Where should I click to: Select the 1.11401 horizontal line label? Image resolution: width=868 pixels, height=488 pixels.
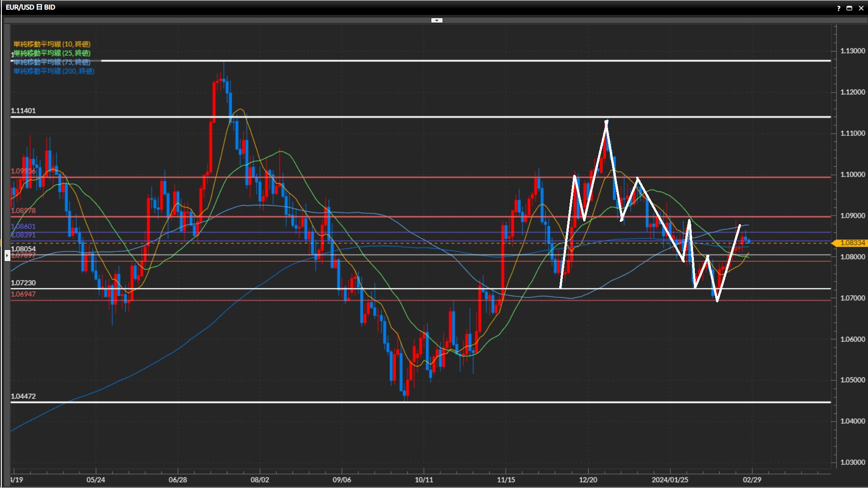click(23, 111)
